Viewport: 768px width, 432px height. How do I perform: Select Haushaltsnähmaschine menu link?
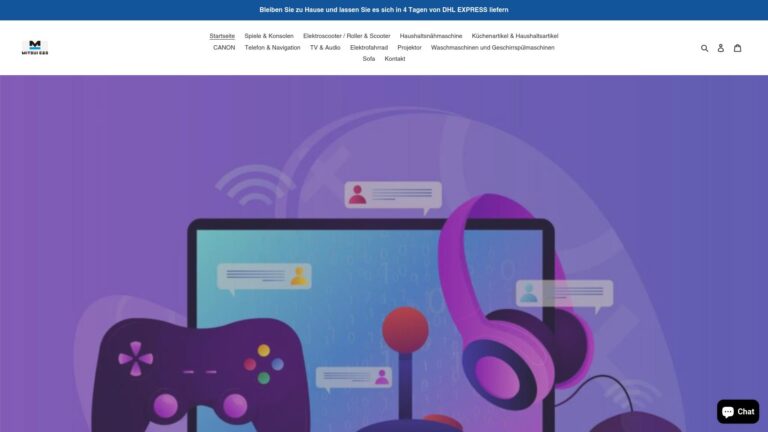click(431, 36)
